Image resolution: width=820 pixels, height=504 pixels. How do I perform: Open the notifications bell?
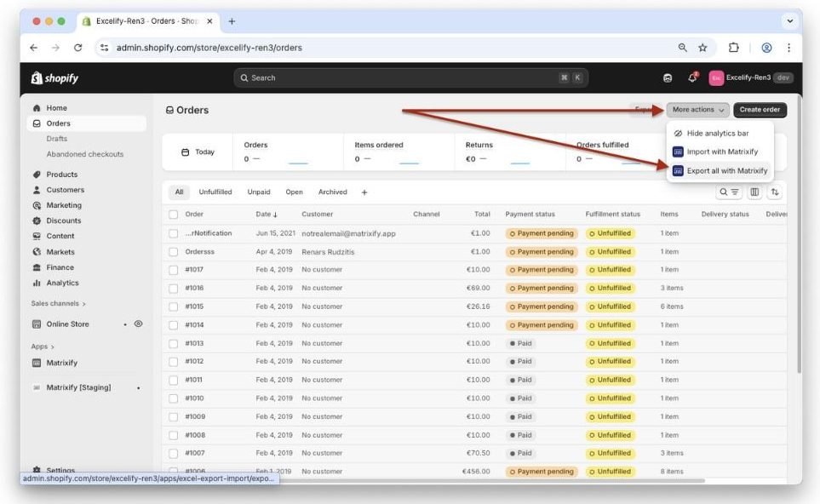(x=692, y=77)
